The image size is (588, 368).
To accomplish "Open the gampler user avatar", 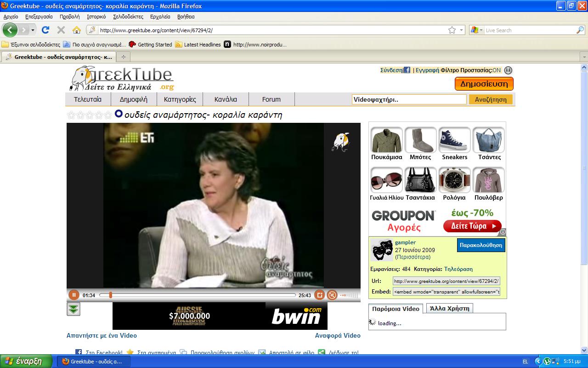I will coord(382,250).
